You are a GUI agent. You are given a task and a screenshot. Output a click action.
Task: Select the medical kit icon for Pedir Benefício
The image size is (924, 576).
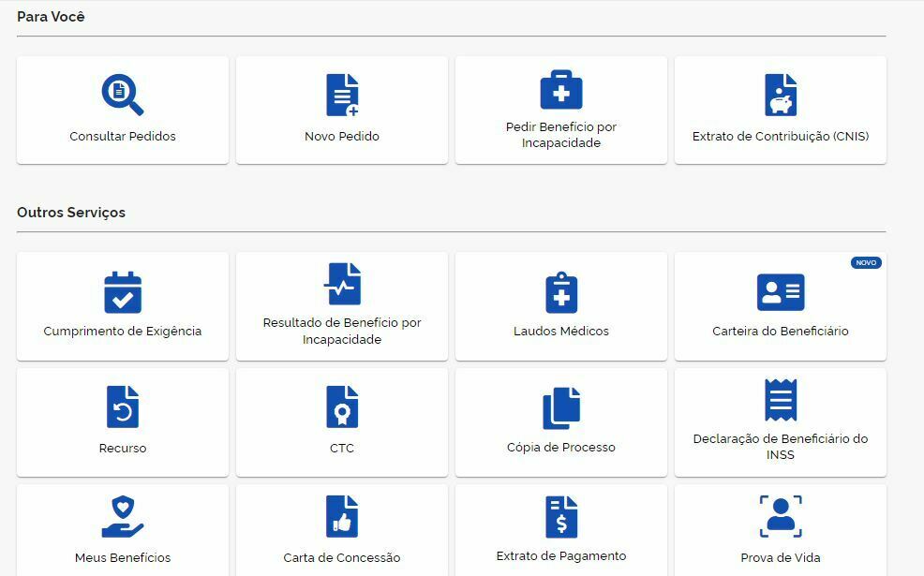[561, 90]
